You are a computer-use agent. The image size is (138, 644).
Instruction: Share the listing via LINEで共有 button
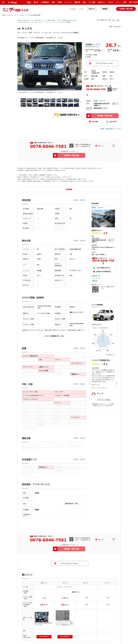(x=111, y=122)
